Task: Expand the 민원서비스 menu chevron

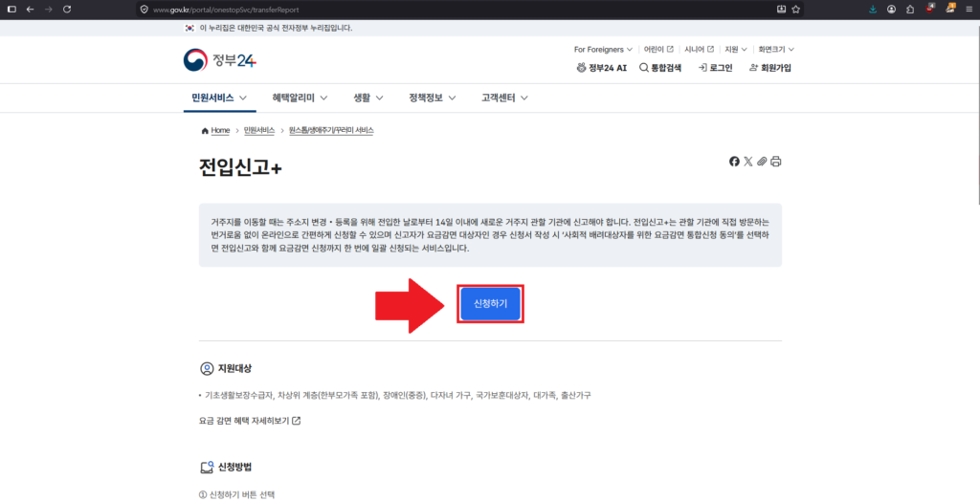Action: click(x=243, y=98)
